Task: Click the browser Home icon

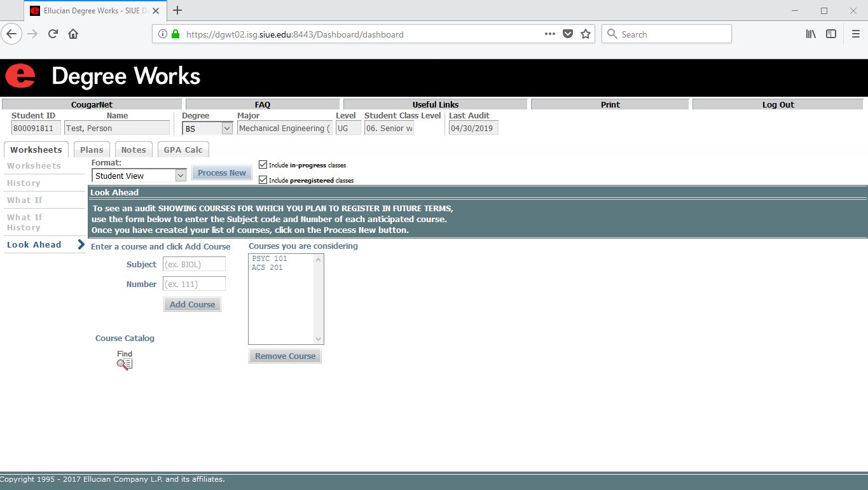Action: [x=73, y=34]
